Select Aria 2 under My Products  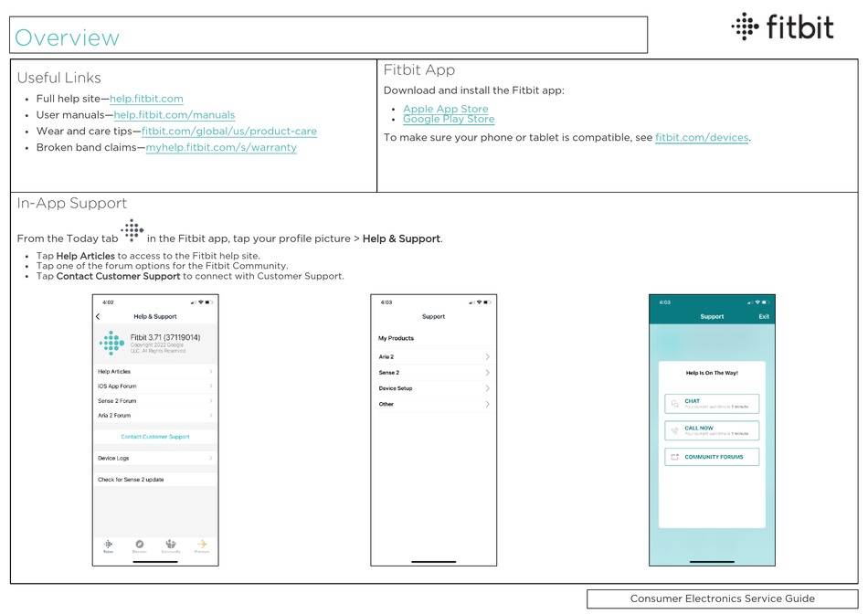pos(433,356)
